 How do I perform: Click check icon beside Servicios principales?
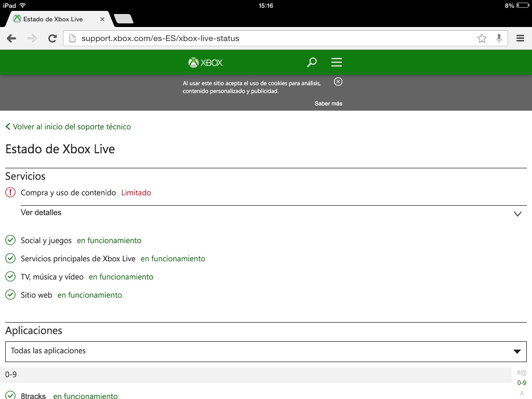pos(10,259)
